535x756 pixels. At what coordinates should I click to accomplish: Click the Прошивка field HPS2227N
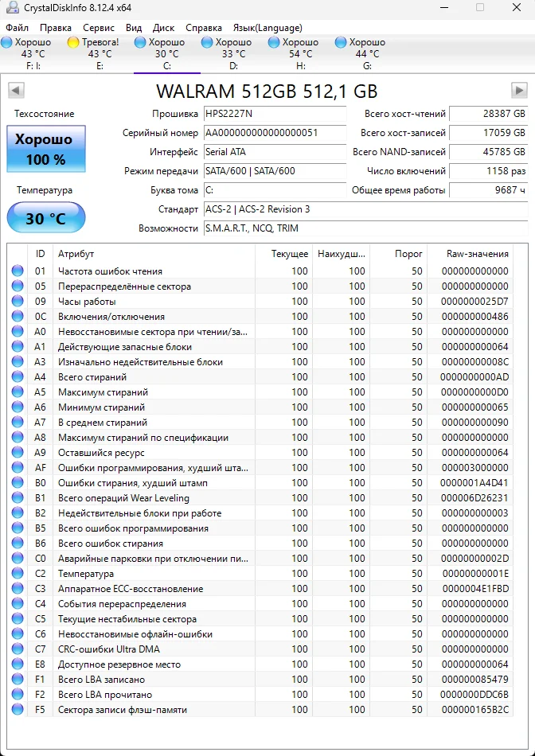coord(275,114)
